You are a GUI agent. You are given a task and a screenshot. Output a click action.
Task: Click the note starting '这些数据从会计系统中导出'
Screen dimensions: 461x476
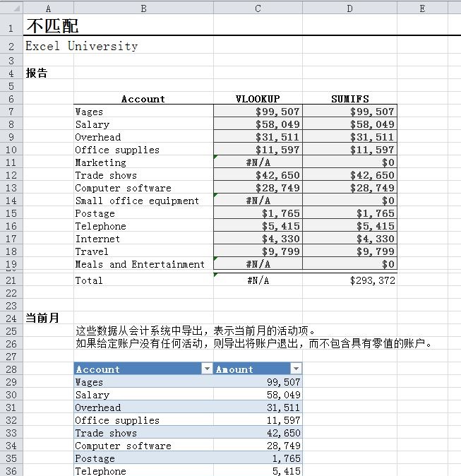click(196, 331)
